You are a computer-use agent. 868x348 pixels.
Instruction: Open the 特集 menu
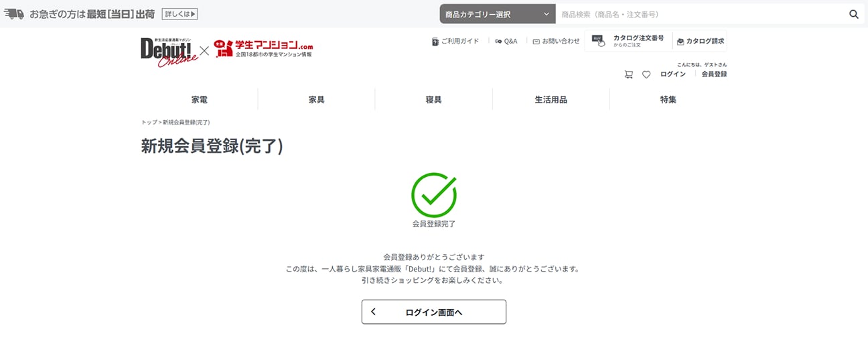tap(668, 99)
